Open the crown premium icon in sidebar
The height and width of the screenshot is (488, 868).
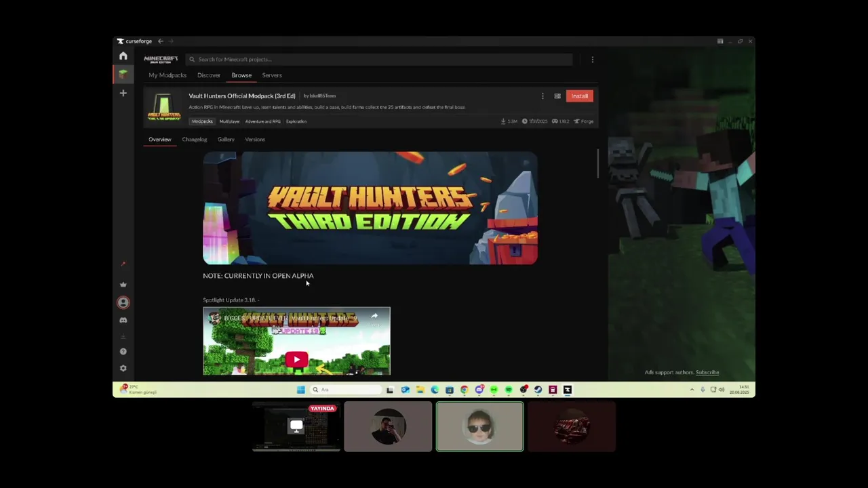tap(123, 285)
